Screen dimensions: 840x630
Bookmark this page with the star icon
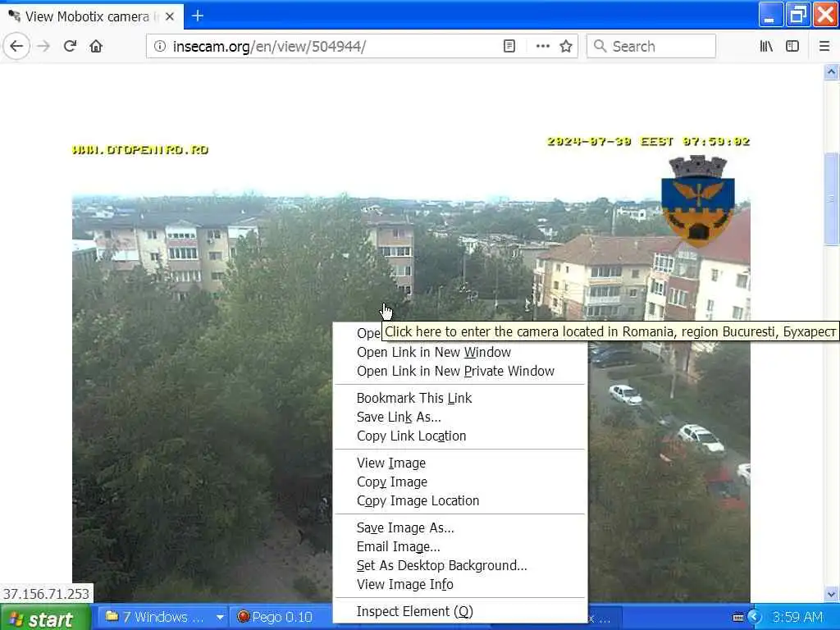[566, 46]
